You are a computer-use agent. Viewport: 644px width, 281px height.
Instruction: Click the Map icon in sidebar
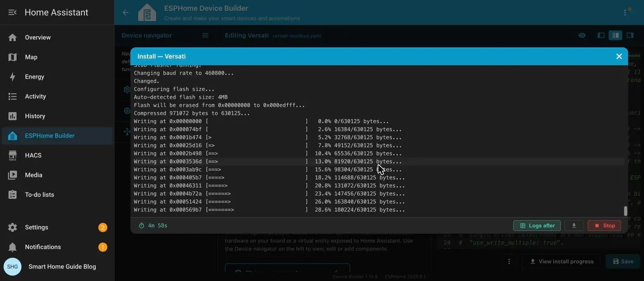pos(13,57)
